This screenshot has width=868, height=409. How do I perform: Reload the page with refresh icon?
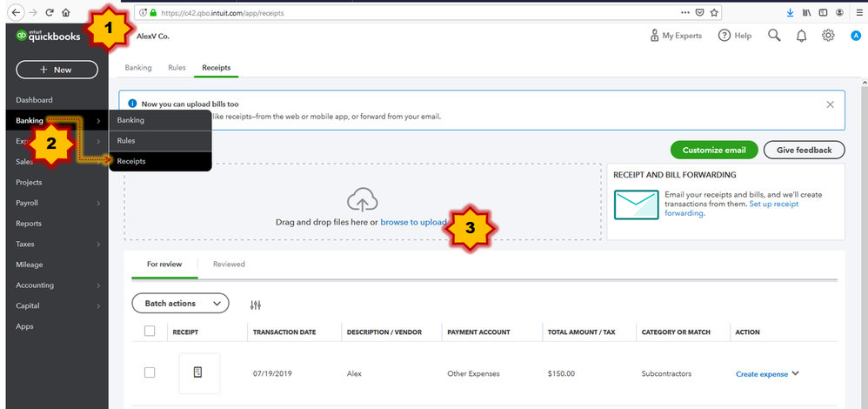pos(50,11)
